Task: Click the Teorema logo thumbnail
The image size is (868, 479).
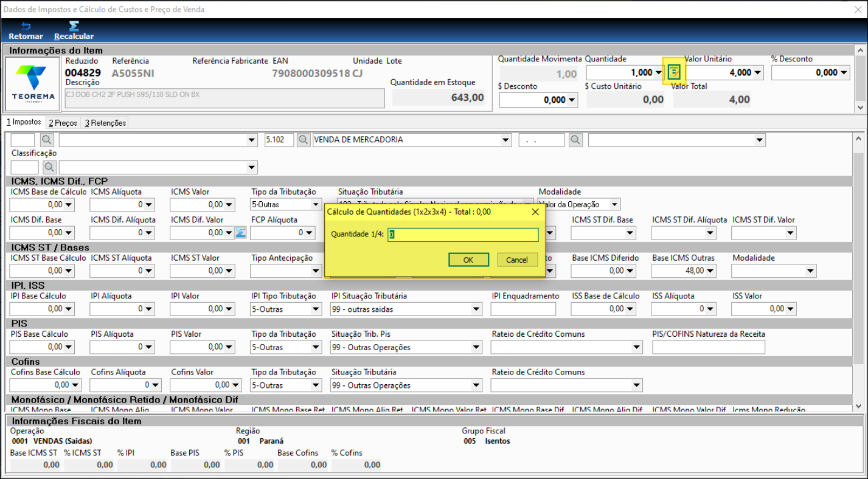Action: [x=33, y=83]
